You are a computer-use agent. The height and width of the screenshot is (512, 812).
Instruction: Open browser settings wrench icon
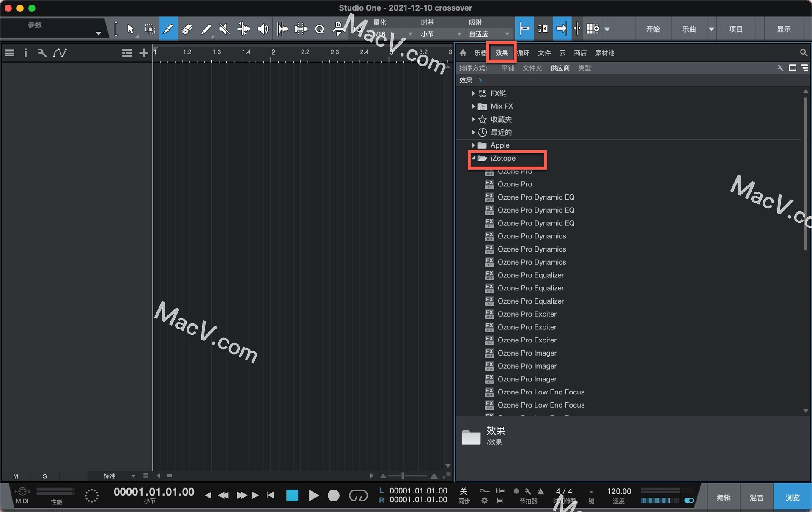(780, 68)
